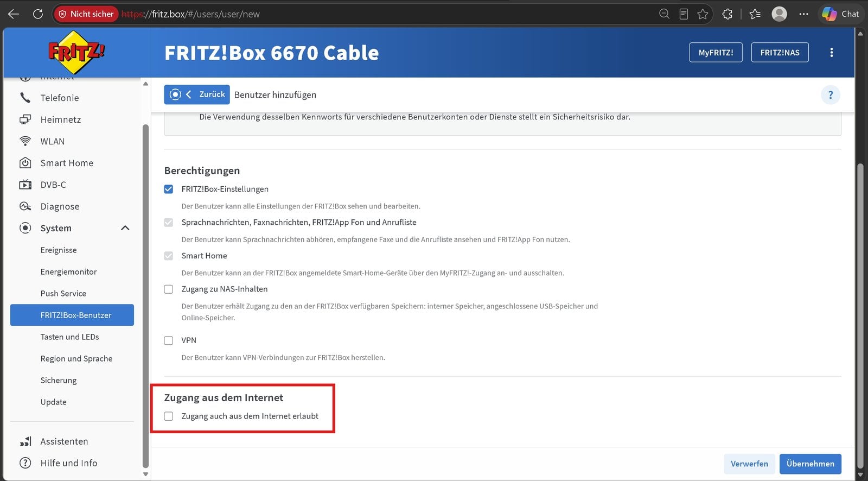Click the Berechtigungen heading
Screen dimensions: 868x481
[202, 170]
